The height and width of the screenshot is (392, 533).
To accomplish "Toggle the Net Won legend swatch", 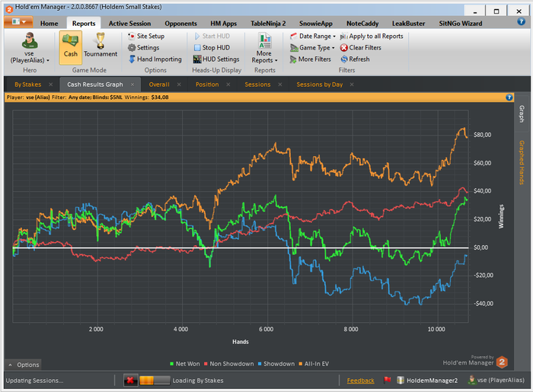I will 171,364.
